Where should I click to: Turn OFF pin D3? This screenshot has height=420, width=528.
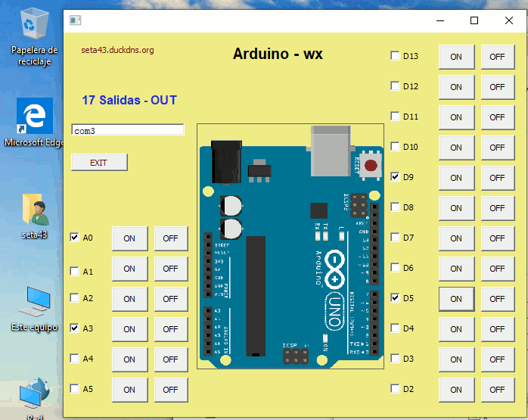pos(497,359)
